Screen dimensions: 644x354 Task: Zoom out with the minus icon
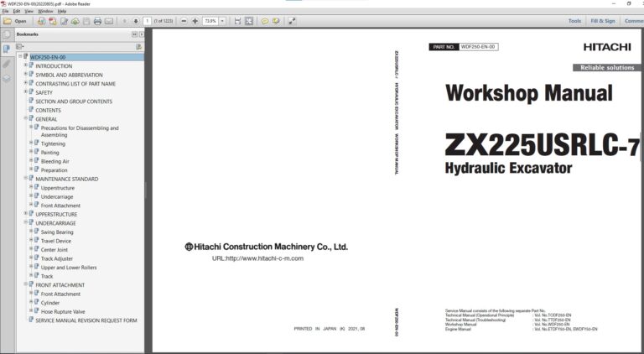click(184, 21)
